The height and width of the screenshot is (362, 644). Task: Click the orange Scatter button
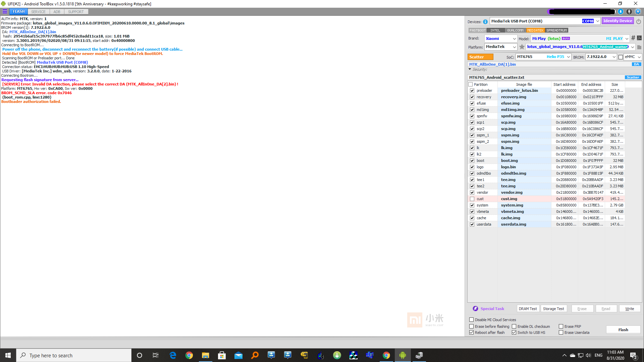tap(480, 57)
